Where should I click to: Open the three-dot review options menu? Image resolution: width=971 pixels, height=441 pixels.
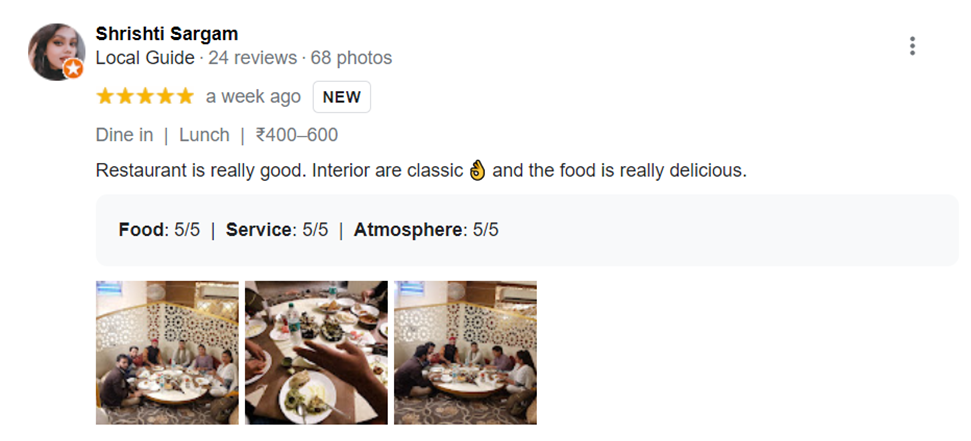click(x=912, y=46)
